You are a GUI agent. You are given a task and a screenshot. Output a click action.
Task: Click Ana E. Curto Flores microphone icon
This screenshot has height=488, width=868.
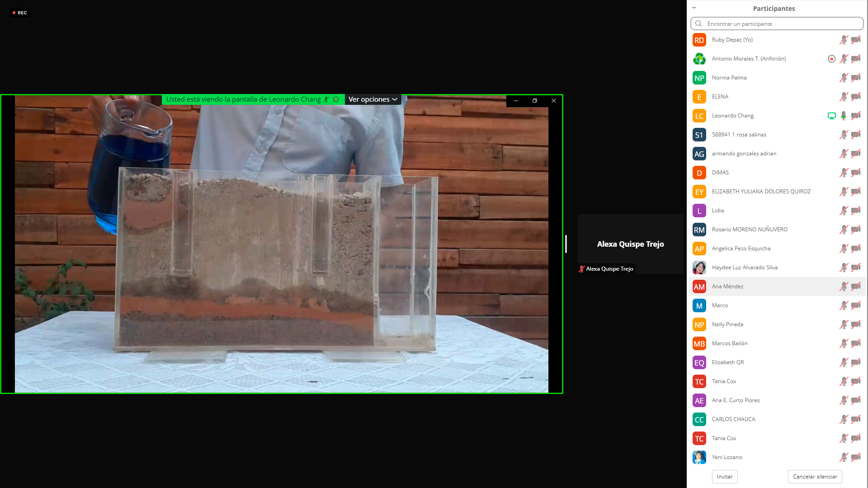pos(844,400)
